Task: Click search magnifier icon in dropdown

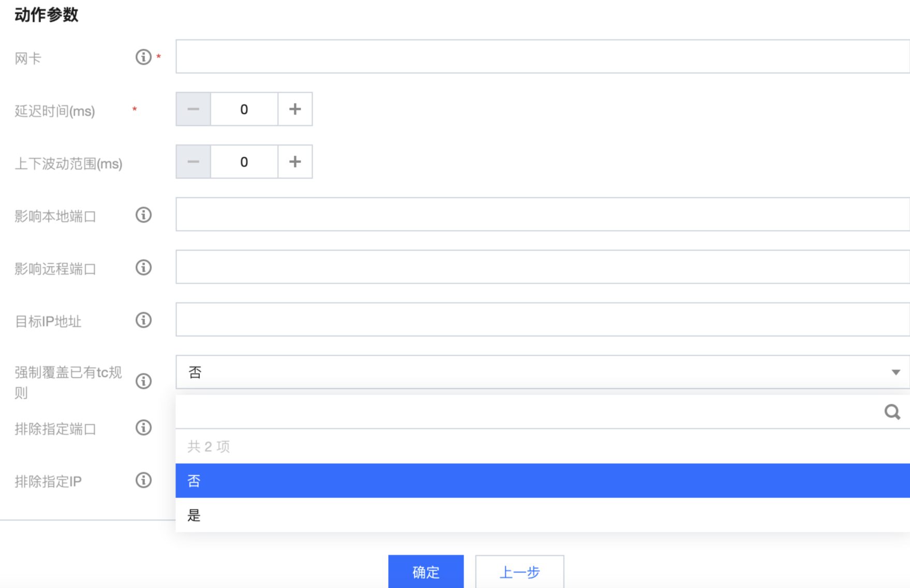Action: coord(892,412)
